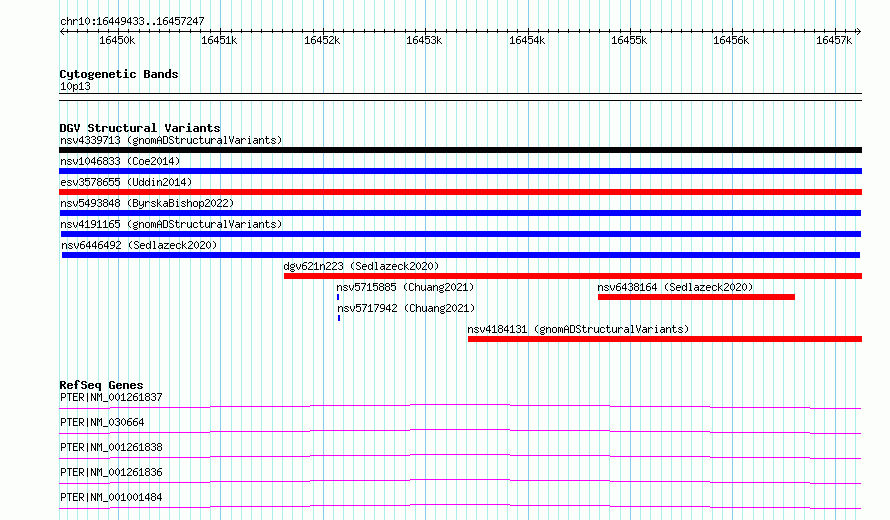Image resolution: width=890 pixels, height=520 pixels.
Task: Click the 16457k ruler tick label
Action: [834, 40]
